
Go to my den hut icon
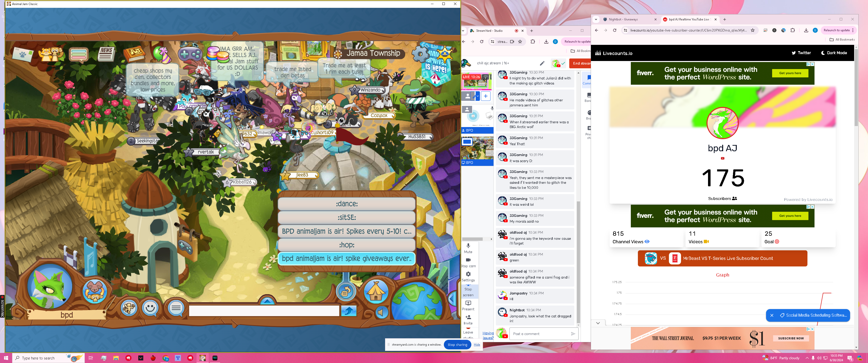click(376, 291)
